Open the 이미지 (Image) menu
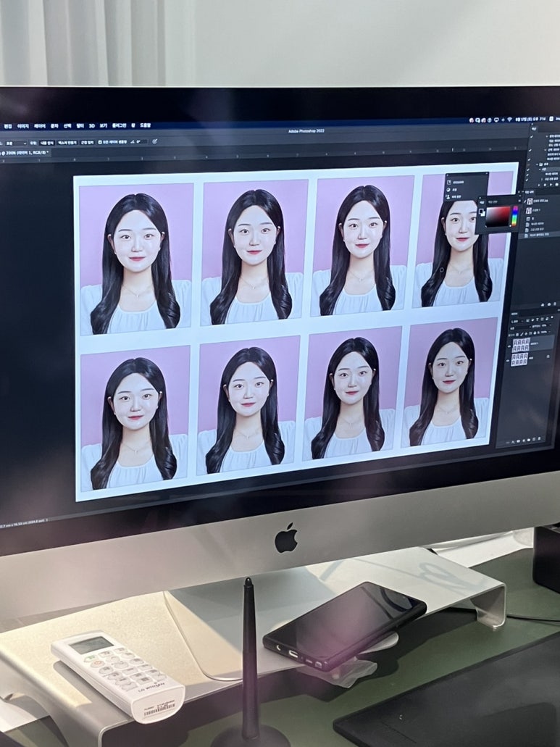Screen dimensions: 560x747 point(23,125)
